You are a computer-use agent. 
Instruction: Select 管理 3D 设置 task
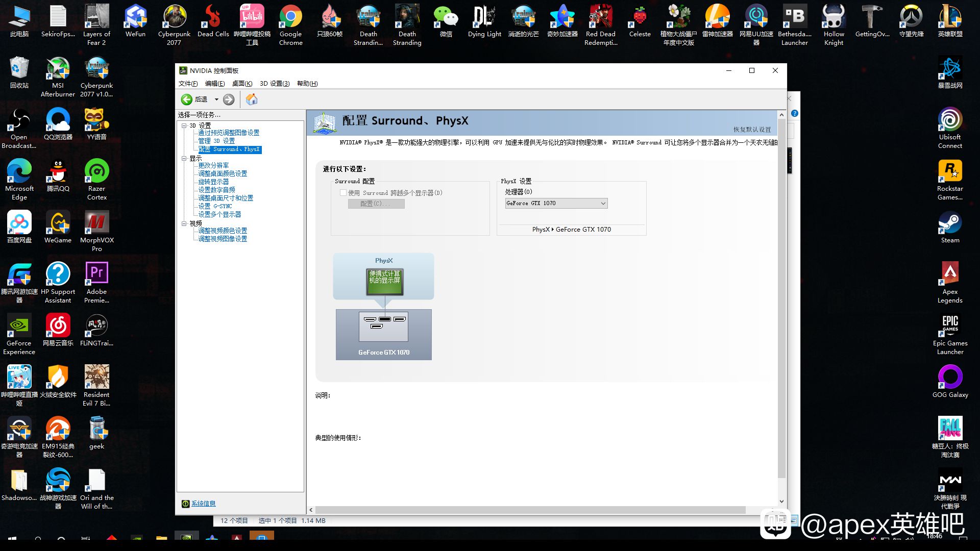click(216, 141)
